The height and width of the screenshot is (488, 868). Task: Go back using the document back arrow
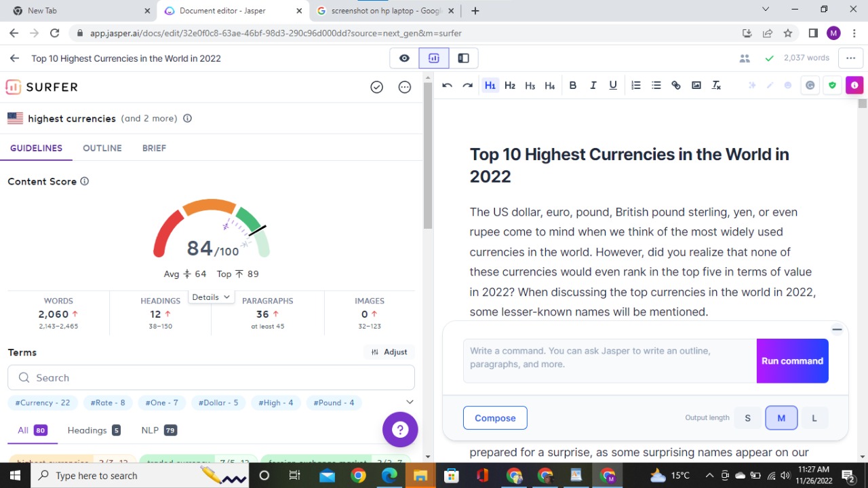14,58
